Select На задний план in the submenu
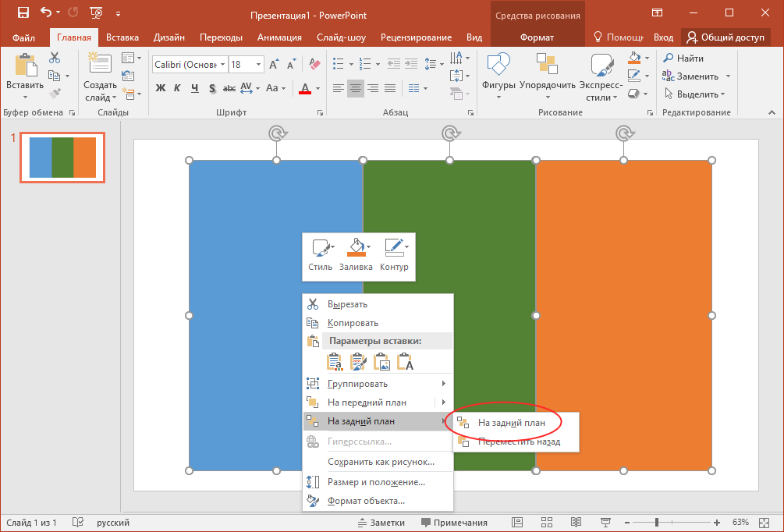 coord(516,423)
